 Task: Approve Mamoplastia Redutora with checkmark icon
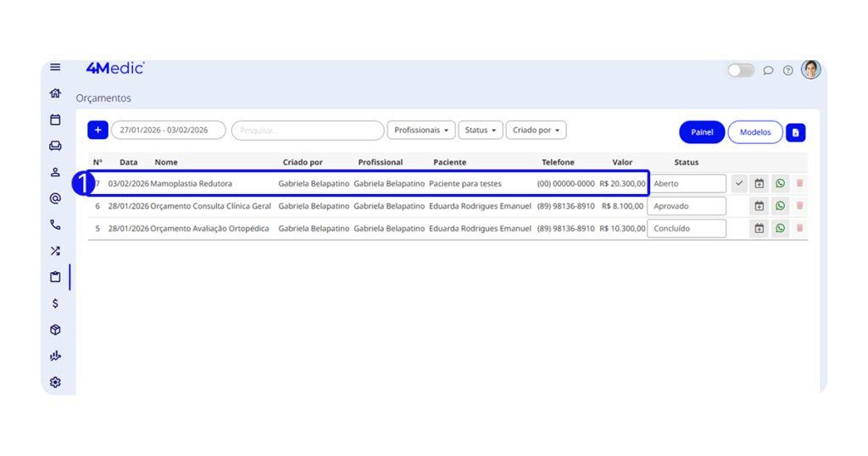click(x=739, y=184)
